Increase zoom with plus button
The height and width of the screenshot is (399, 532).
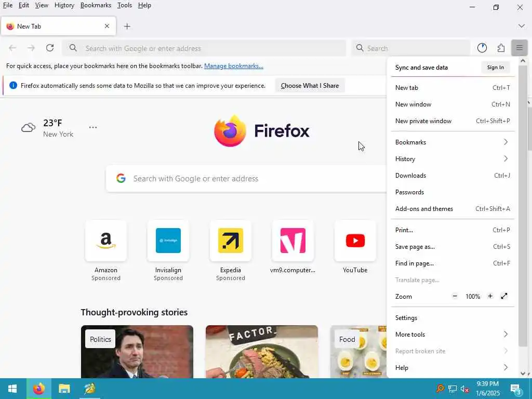(490, 296)
